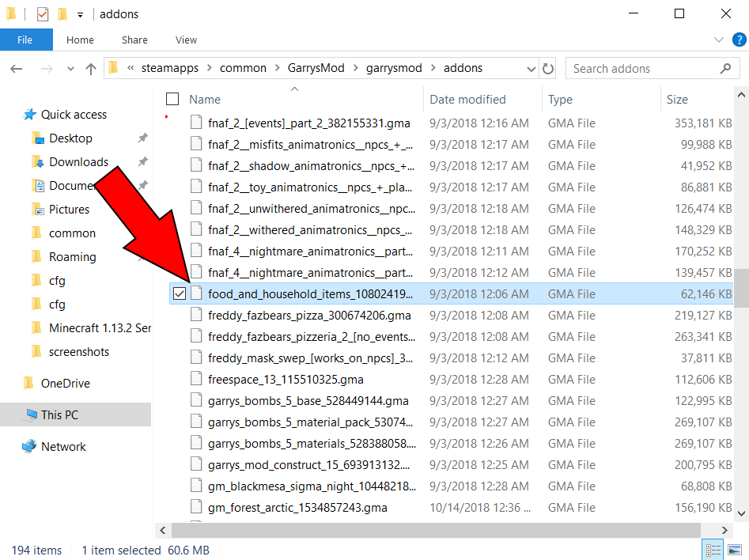Screen dimensions: 749x560
Task: Click garrys_bombs_5_base file icon
Action: (196, 400)
